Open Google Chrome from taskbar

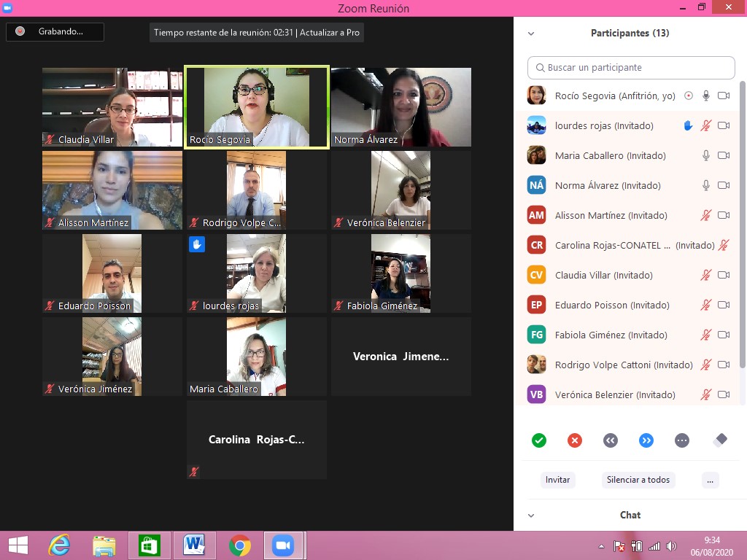click(239, 545)
